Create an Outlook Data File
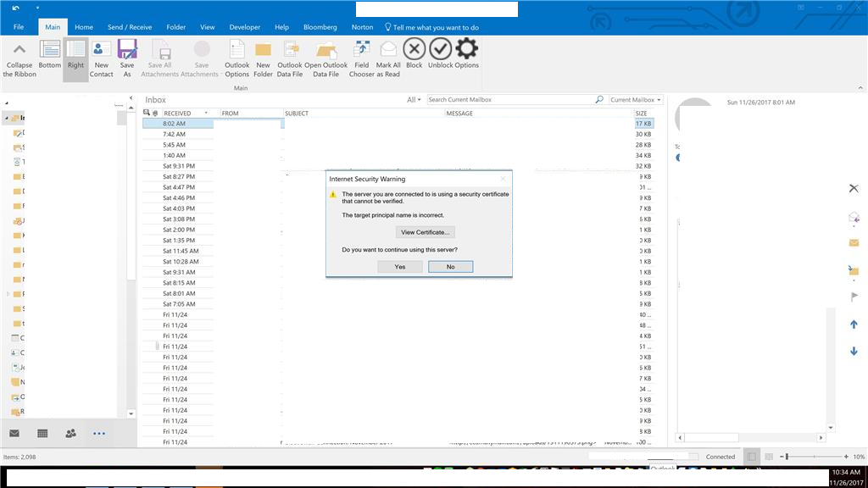This screenshot has height=488, width=868. click(x=290, y=58)
